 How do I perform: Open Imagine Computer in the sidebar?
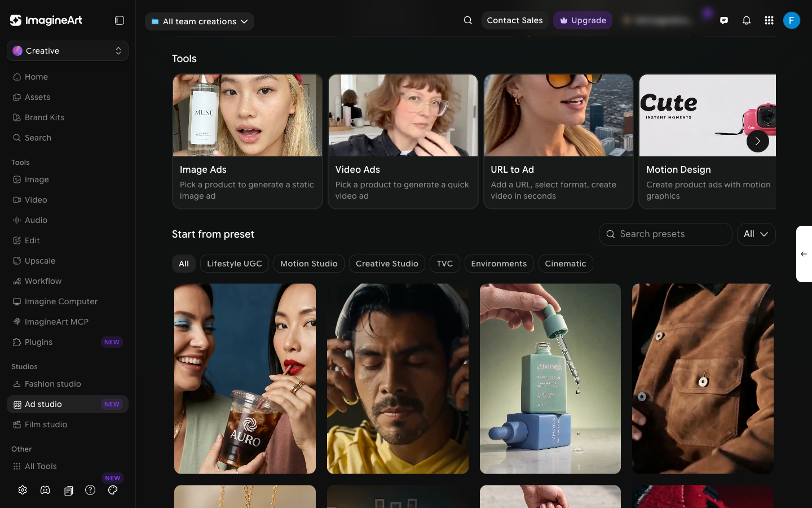click(x=68, y=301)
